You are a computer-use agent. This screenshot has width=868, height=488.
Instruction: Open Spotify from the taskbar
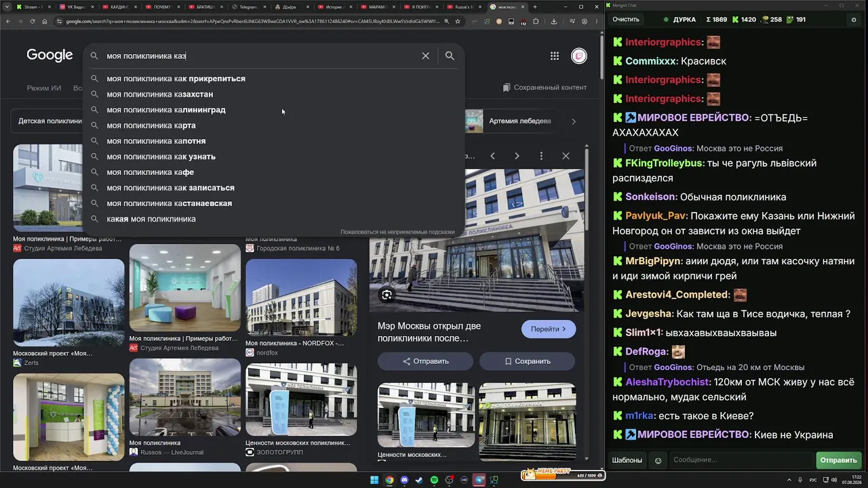click(434, 481)
